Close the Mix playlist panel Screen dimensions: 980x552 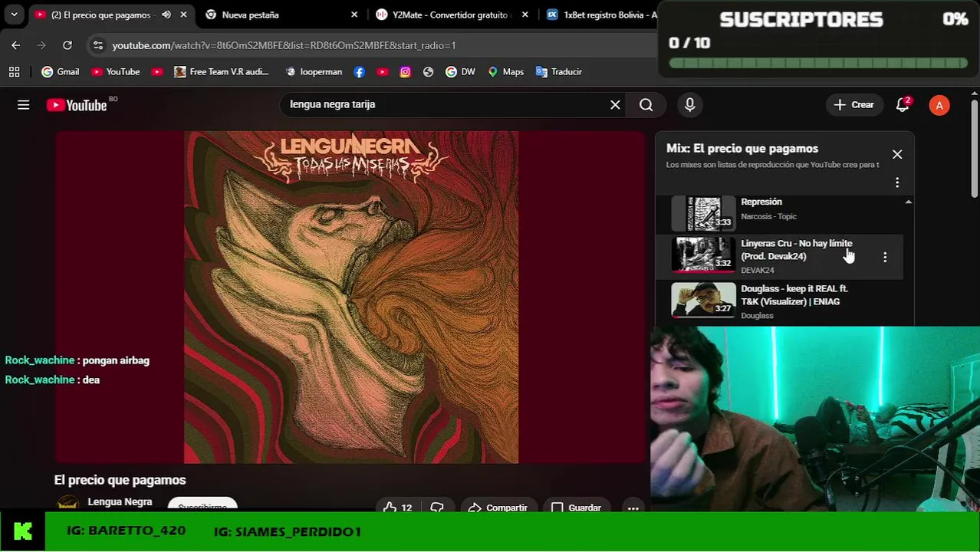click(897, 154)
